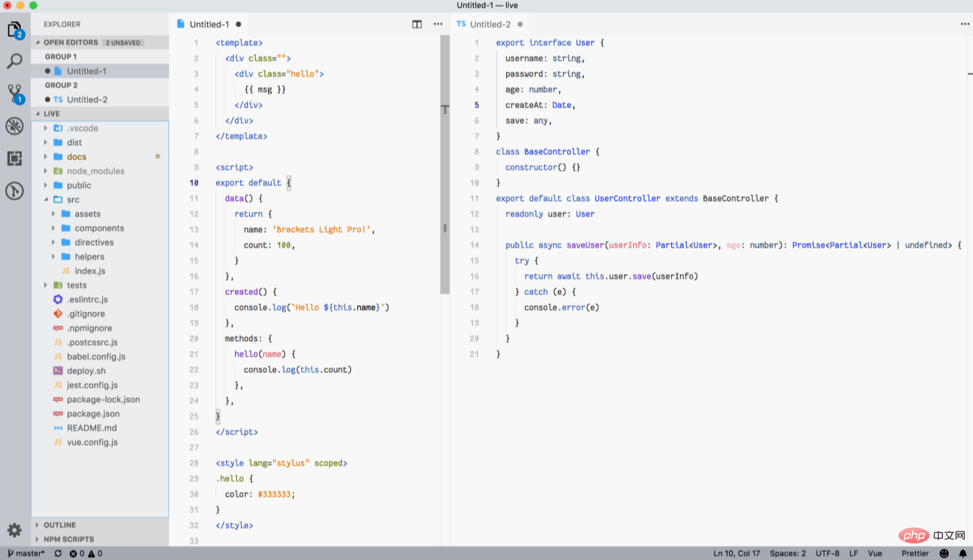Expand the .vscode folder
The image size is (973, 560).
[x=46, y=128]
